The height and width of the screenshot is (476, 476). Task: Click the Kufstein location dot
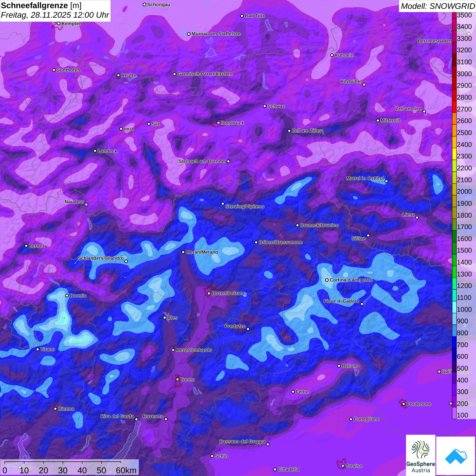point(332,55)
